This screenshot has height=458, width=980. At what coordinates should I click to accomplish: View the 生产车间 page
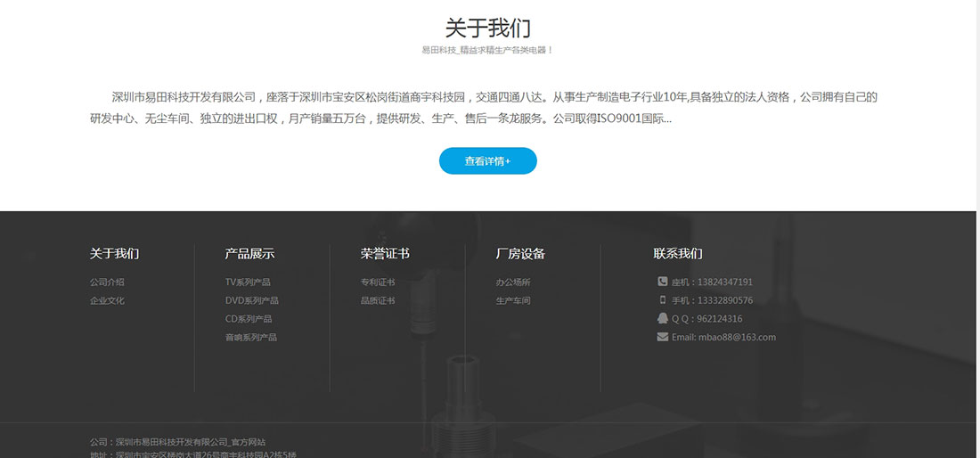[513, 301]
